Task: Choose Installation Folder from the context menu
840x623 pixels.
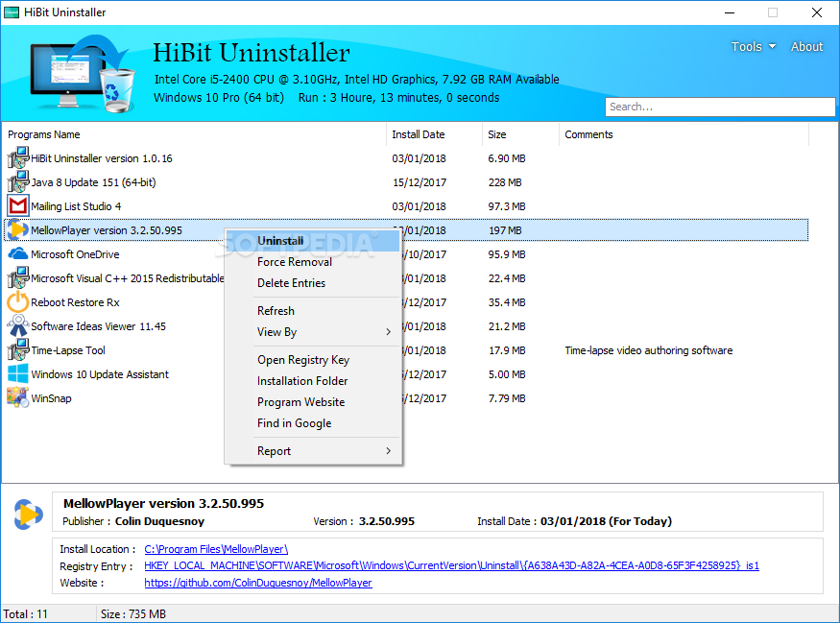Action: point(313,381)
